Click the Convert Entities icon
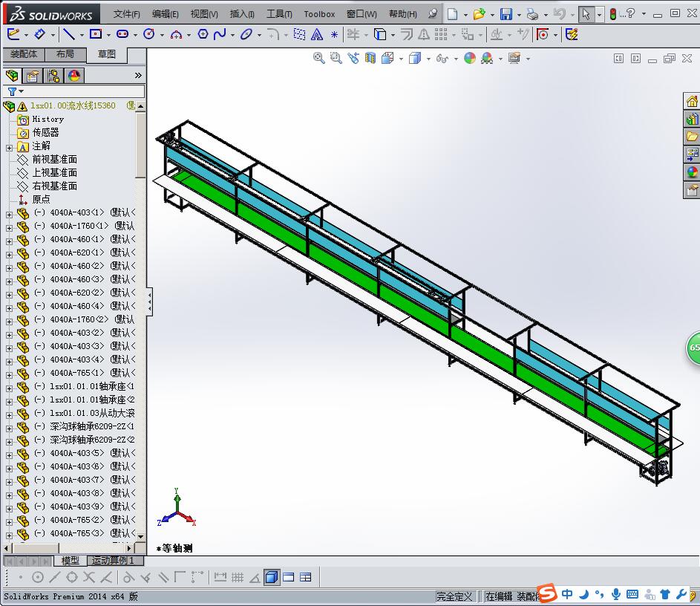Viewport: 700px width, 606px height. (380, 34)
